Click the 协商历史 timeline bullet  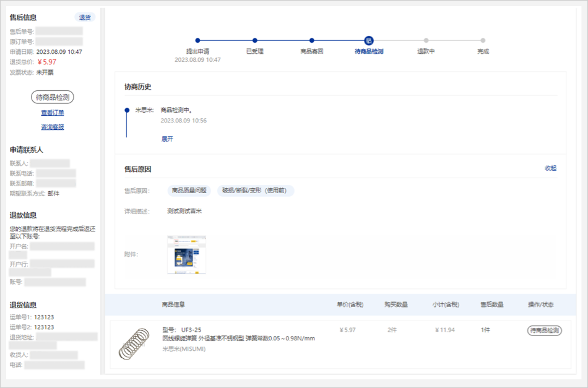point(127,110)
